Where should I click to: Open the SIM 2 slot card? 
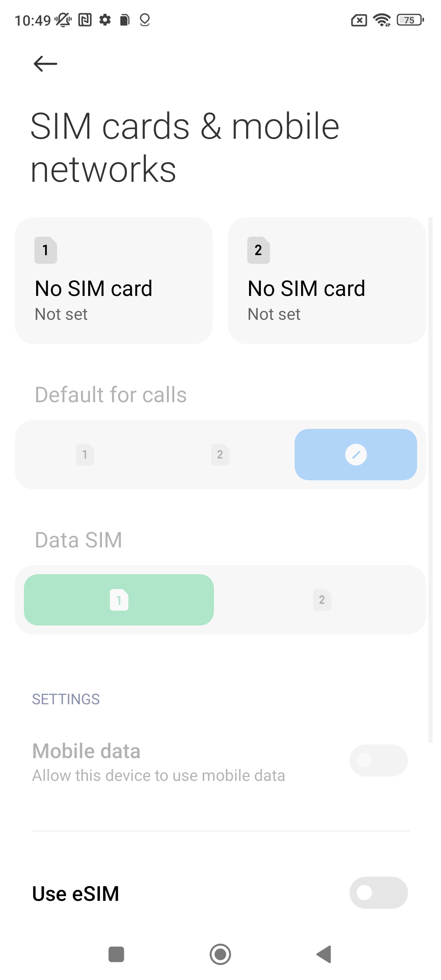tap(326, 280)
